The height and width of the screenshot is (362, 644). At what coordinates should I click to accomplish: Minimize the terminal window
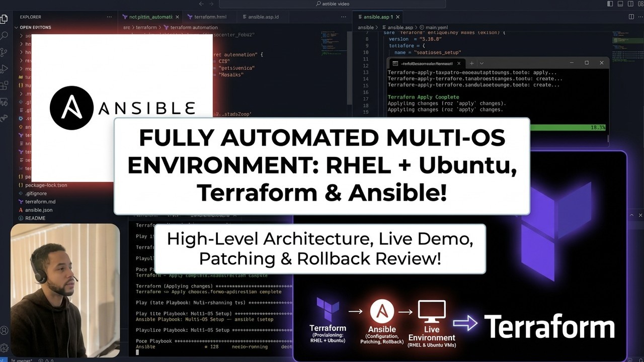tap(572, 63)
